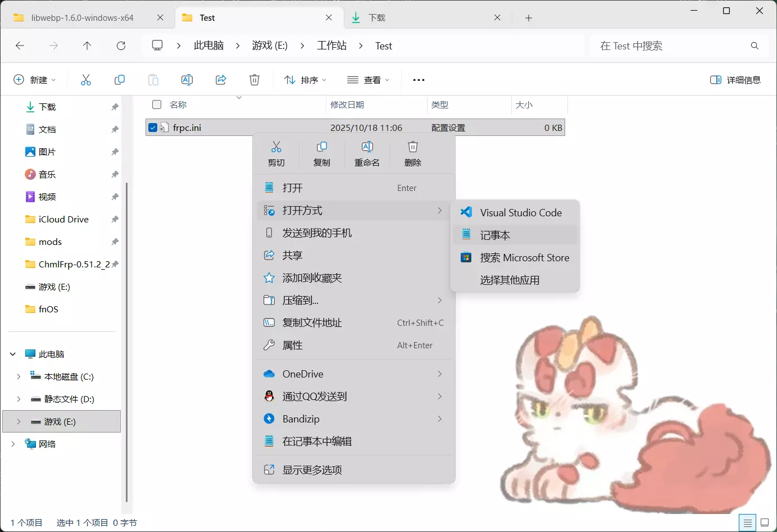777x532 pixels.
Task: Click the navigation pane scrollbar
Action: pyautogui.click(x=126, y=343)
